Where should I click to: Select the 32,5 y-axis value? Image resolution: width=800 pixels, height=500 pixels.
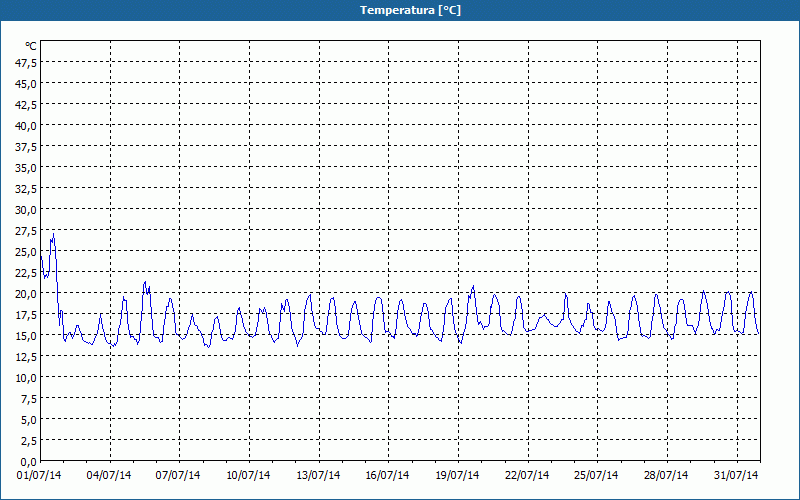[26, 189]
